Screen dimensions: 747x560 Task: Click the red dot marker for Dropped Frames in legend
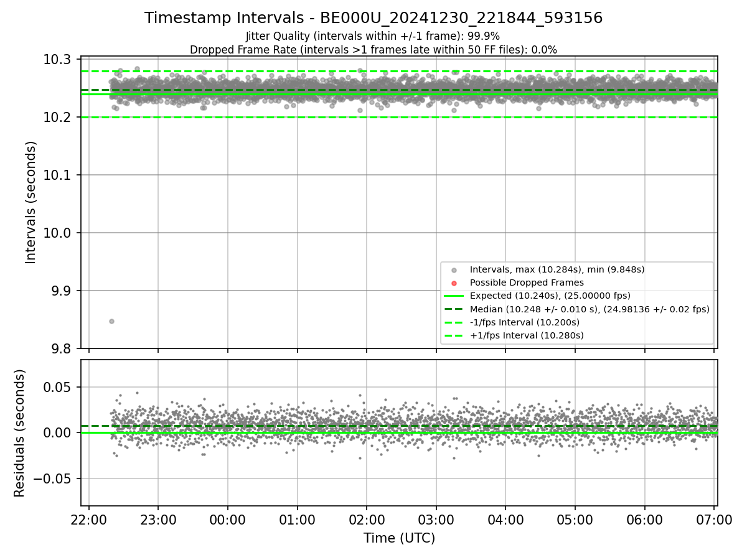(x=454, y=283)
